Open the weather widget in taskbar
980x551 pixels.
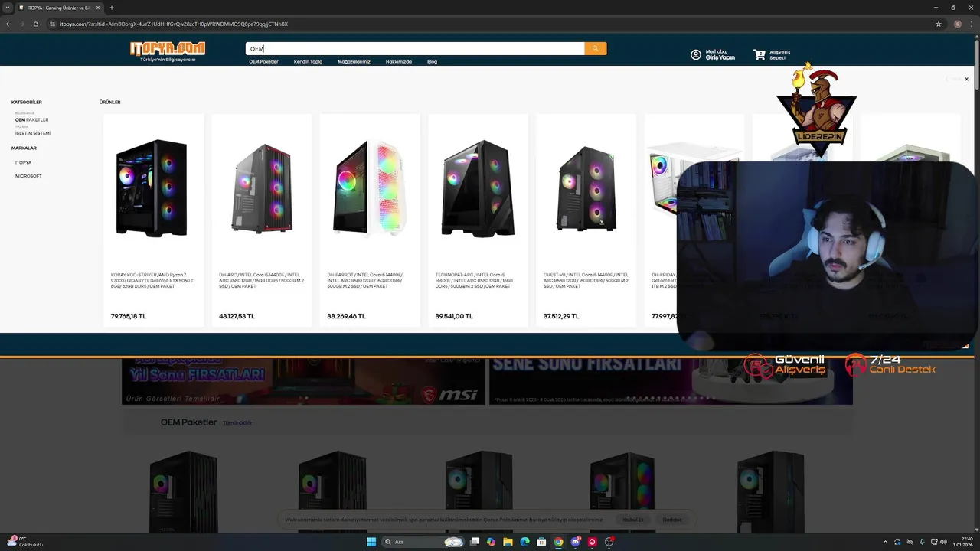pyautogui.click(x=24, y=542)
